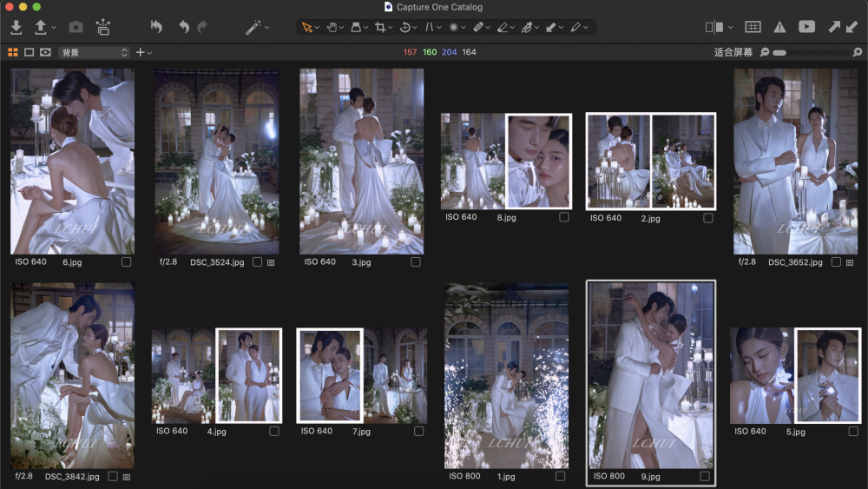Expand the auto adjust magic wand options
This screenshot has height=489, width=868.
click(266, 28)
